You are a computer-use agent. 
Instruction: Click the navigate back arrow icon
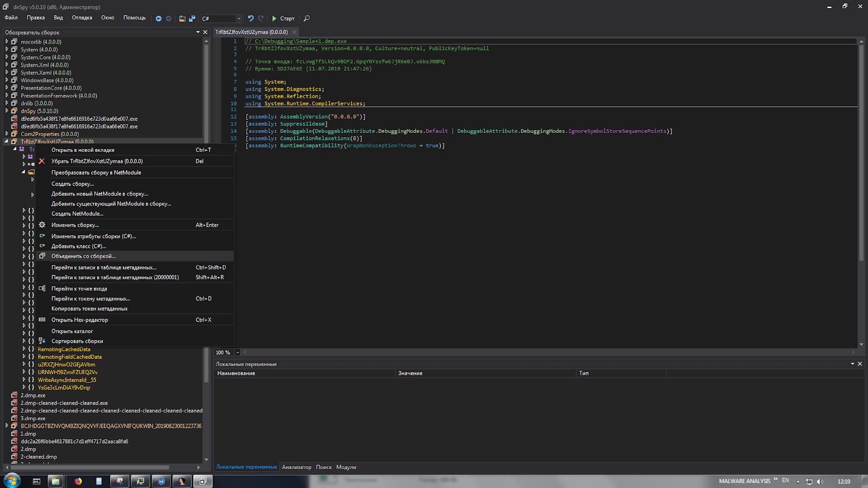(158, 18)
